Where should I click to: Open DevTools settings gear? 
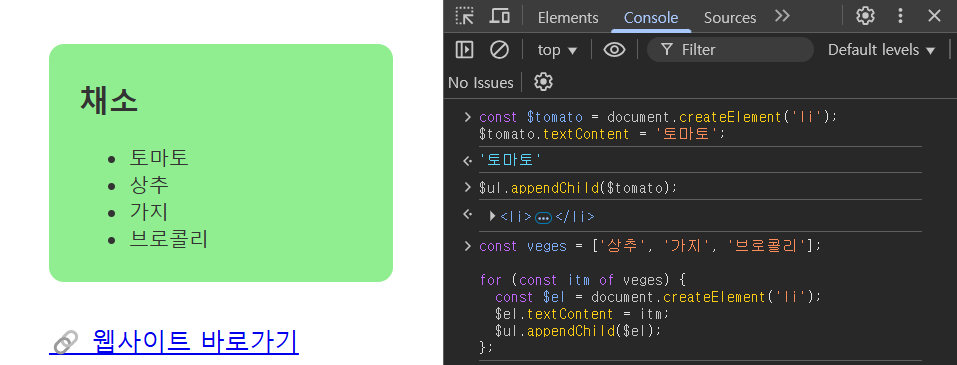tap(865, 16)
